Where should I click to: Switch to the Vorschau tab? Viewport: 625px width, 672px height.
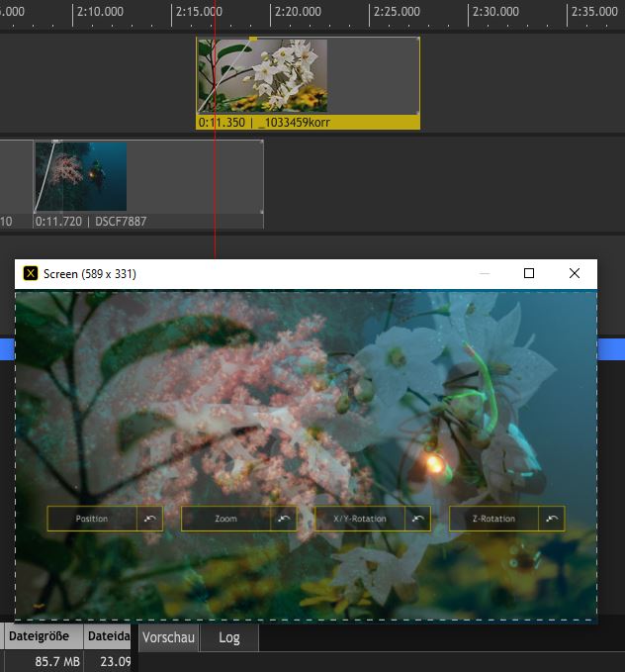point(168,637)
